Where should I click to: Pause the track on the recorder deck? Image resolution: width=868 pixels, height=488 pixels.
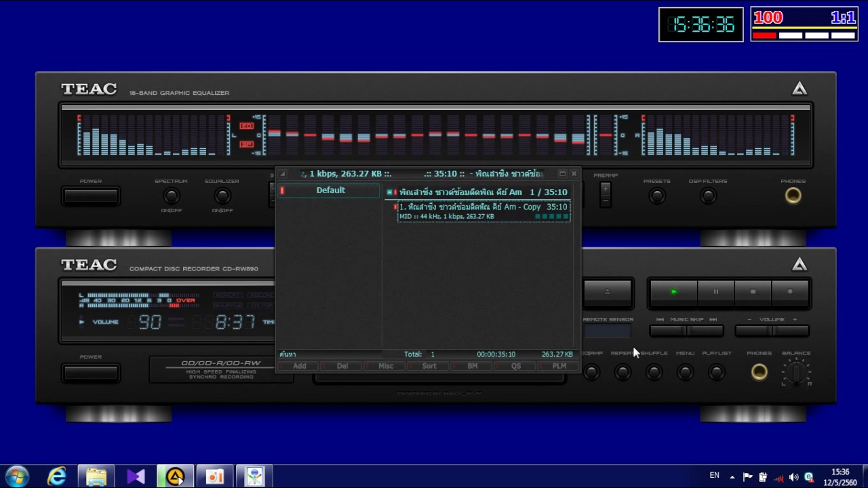point(715,291)
